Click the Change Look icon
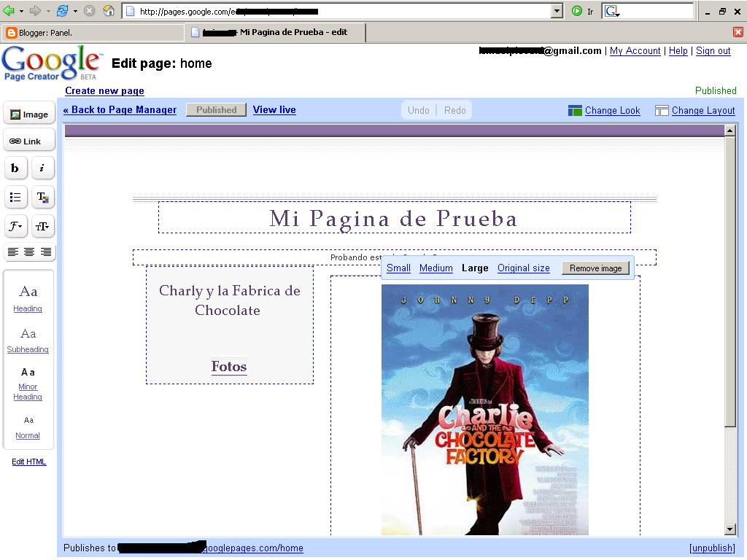Image resolution: width=747 pixels, height=560 pixels. [x=575, y=111]
